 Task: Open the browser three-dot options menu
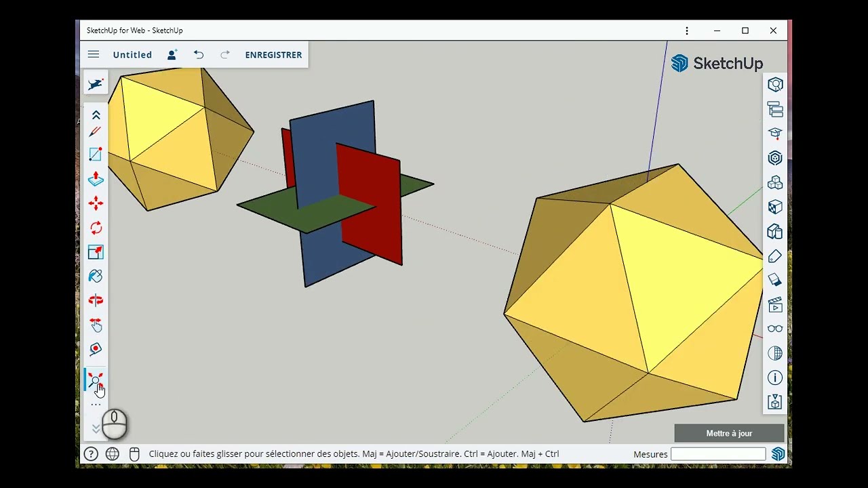point(687,30)
